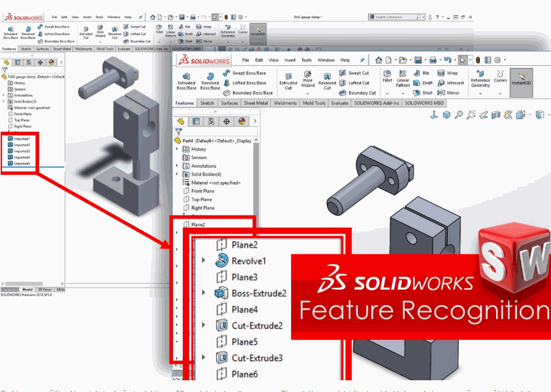Start Swept Boss/Base in the Part4 window
The height and width of the screenshot is (392, 551).
tap(244, 73)
